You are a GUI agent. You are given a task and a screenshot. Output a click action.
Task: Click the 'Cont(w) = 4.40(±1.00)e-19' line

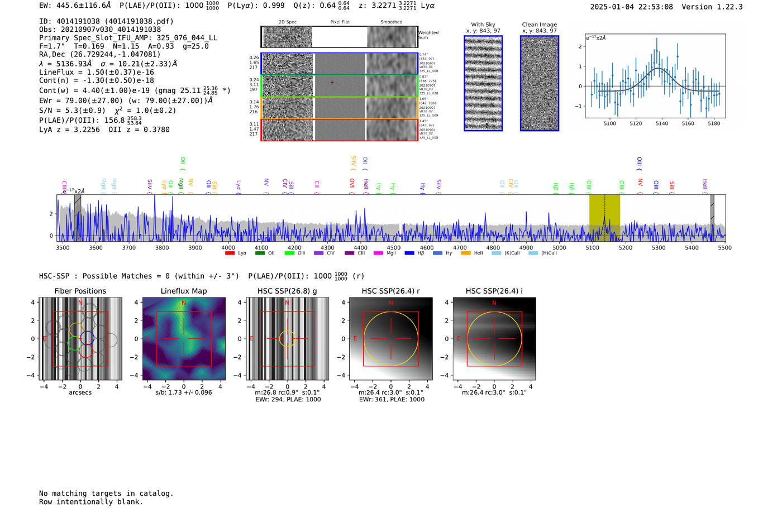pyautogui.click(x=135, y=90)
